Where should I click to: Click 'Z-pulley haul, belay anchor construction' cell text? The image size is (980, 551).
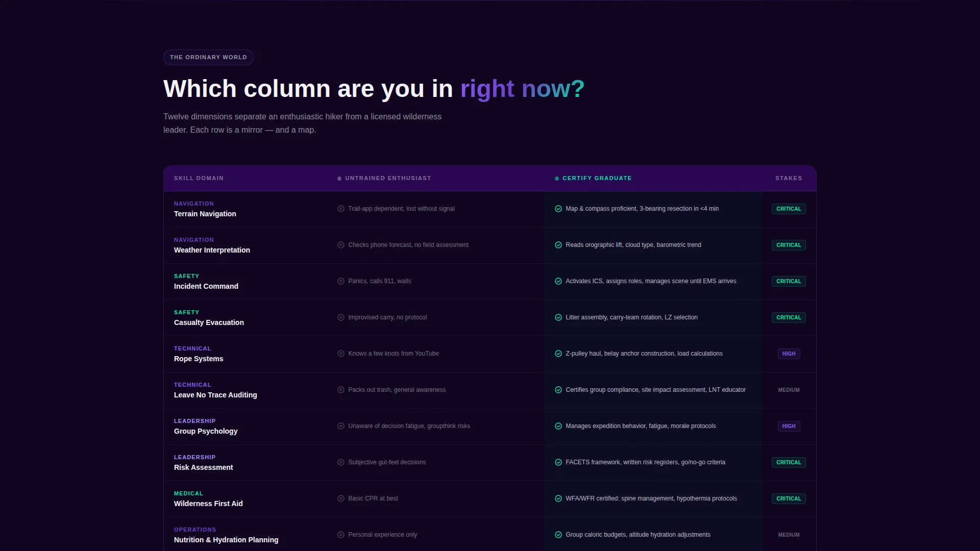click(644, 354)
